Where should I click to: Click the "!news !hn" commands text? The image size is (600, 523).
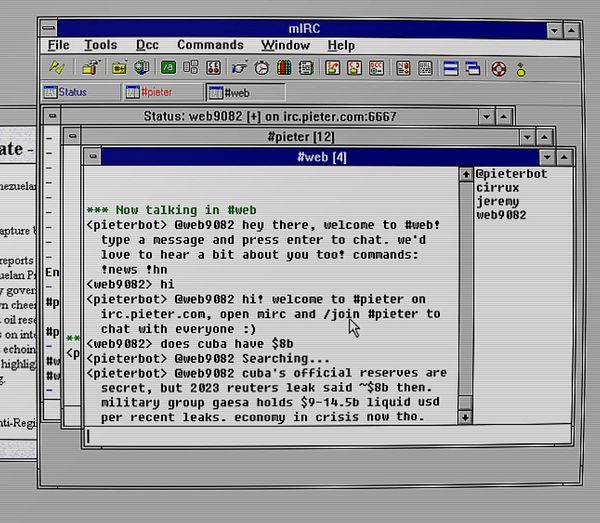pos(134,270)
